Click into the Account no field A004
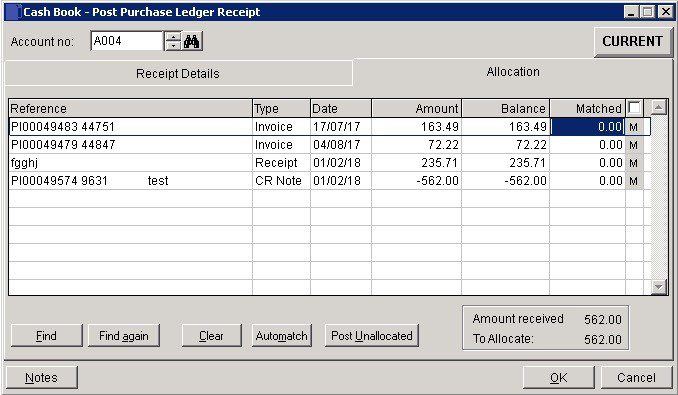This screenshot has width=678, height=395. click(126, 41)
